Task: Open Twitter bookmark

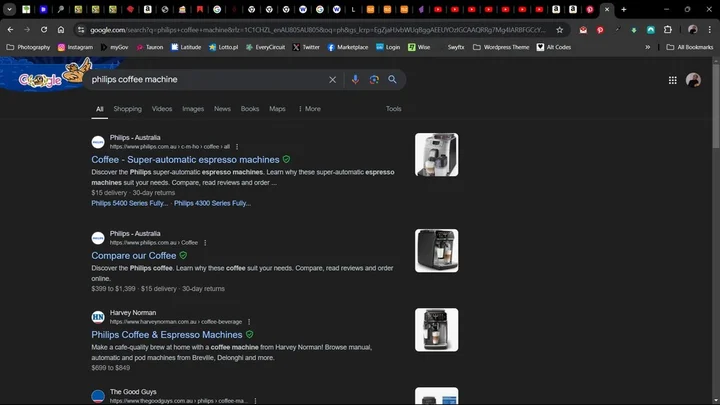Action: pos(306,47)
